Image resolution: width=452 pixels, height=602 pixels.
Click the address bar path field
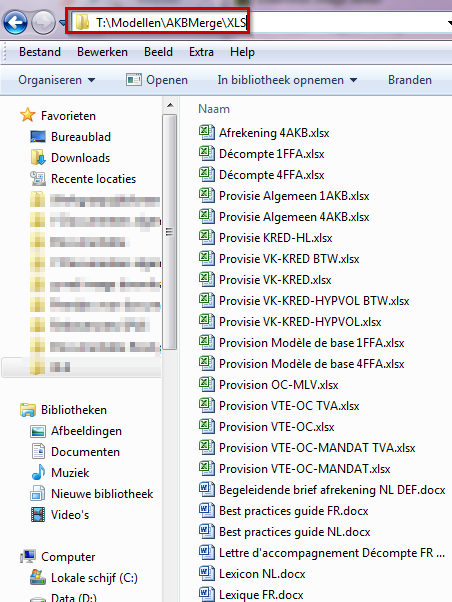click(261, 23)
